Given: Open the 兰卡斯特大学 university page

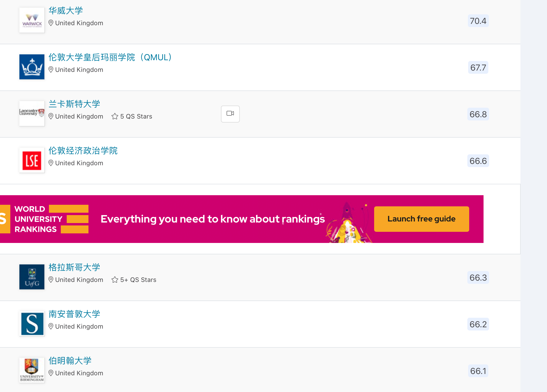Looking at the screenshot, I should click(x=74, y=104).
